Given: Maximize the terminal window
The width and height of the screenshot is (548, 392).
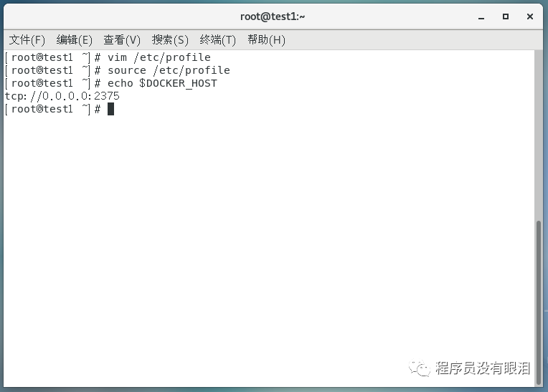Looking at the screenshot, I should [x=506, y=16].
